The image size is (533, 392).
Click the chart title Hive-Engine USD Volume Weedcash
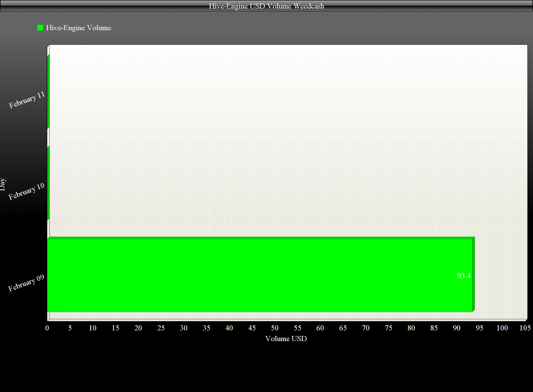(x=266, y=6)
